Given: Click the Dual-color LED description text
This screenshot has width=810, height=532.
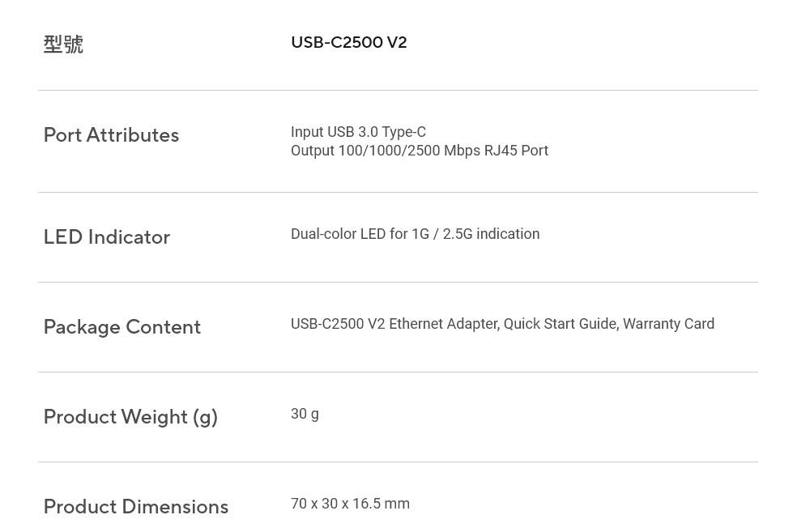Looking at the screenshot, I should point(339,234).
